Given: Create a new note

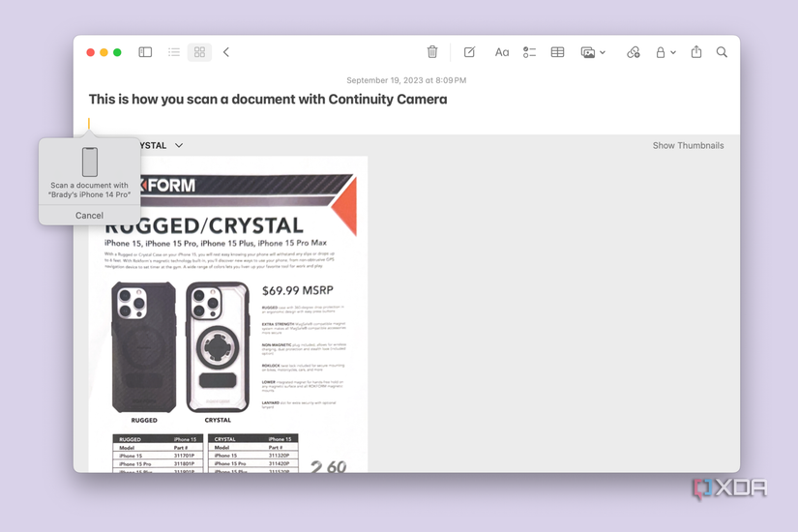Looking at the screenshot, I should point(469,52).
